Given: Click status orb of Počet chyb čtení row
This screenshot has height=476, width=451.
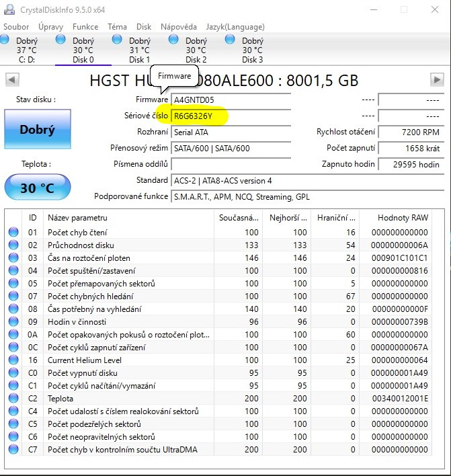Looking at the screenshot, I should coord(13,232).
